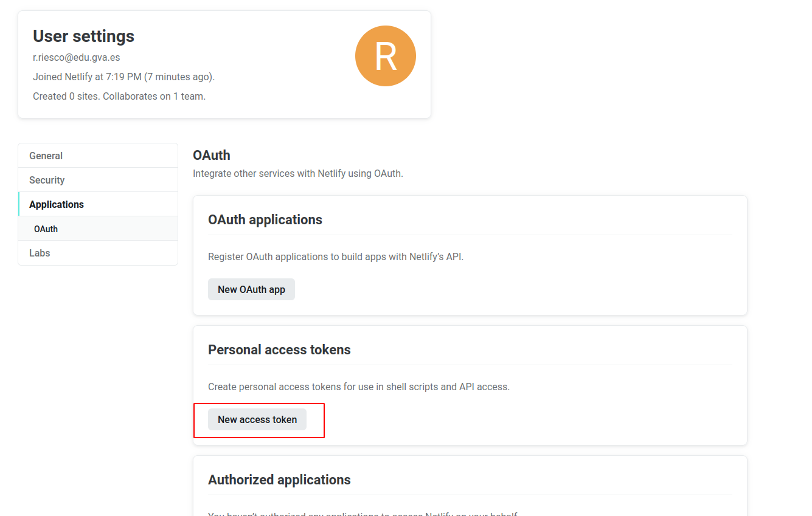Select Applications in the settings sidebar

click(x=57, y=204)
